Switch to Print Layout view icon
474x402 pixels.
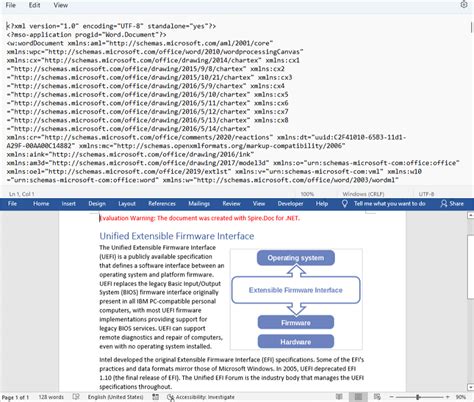pos(358,397)
